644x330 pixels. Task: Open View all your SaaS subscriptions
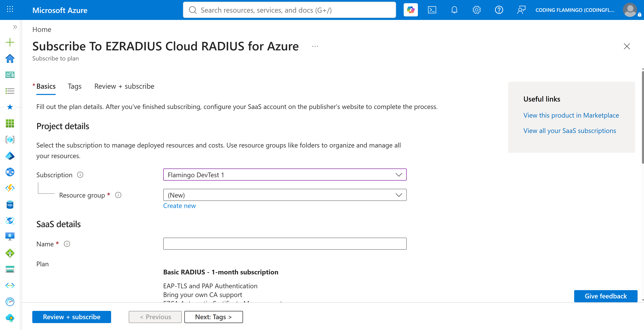(569, 131)
